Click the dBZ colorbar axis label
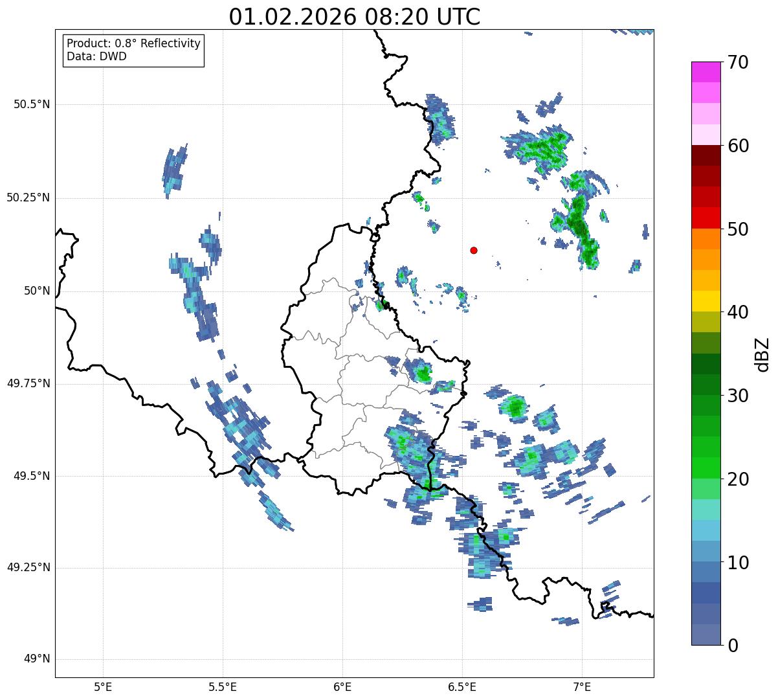 point(762,354)
